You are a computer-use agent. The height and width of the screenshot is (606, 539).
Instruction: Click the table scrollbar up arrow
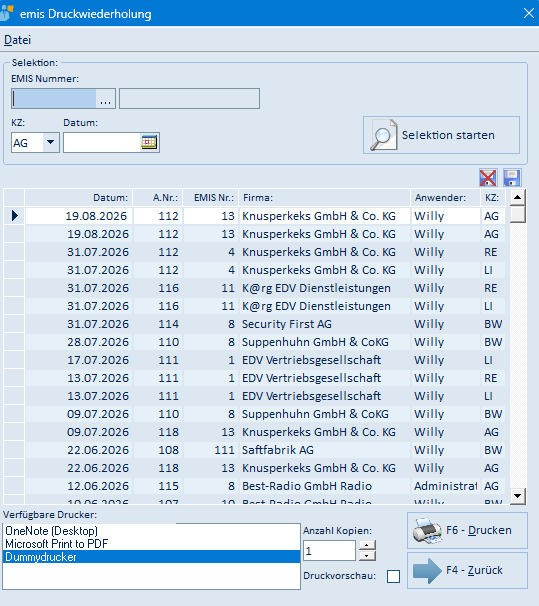click(x=517, y=197)
